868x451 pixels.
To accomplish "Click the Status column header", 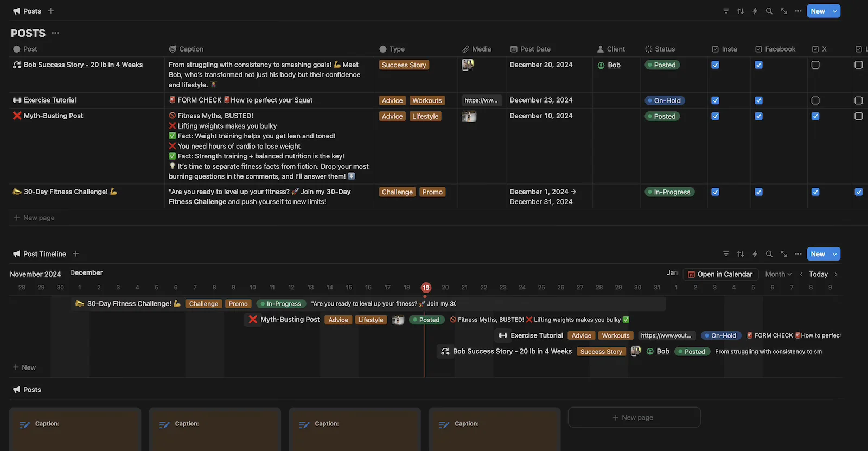I will tap(660, 49).
